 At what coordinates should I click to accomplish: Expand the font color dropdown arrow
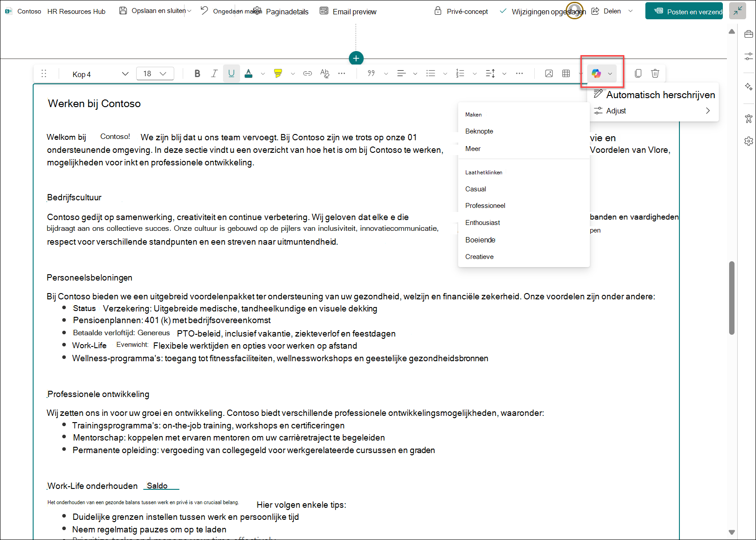point(263,73)
